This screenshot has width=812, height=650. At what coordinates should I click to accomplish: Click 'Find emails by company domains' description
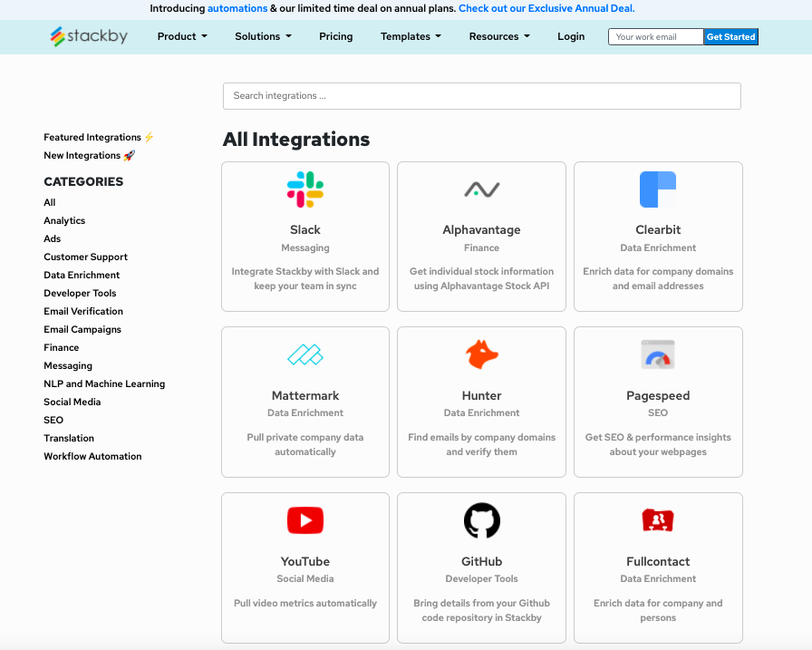point(481,444)
